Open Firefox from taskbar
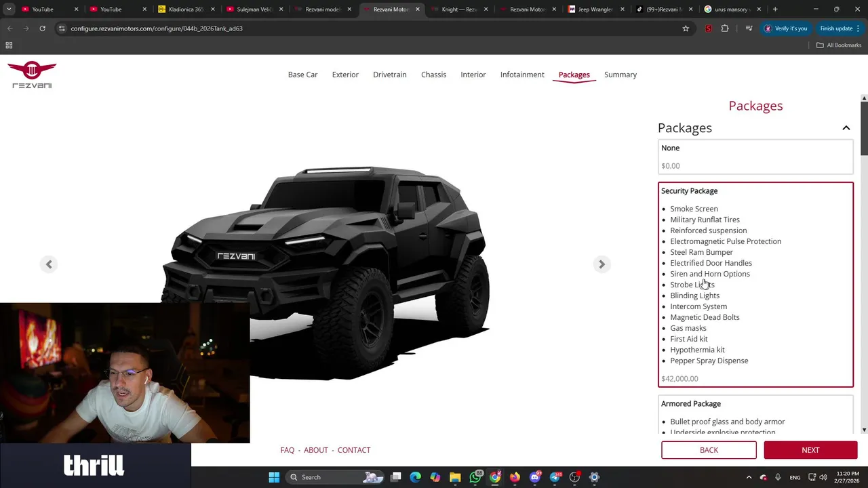Image resolution: width=868 pixels, height=488 pixels. 515,477
